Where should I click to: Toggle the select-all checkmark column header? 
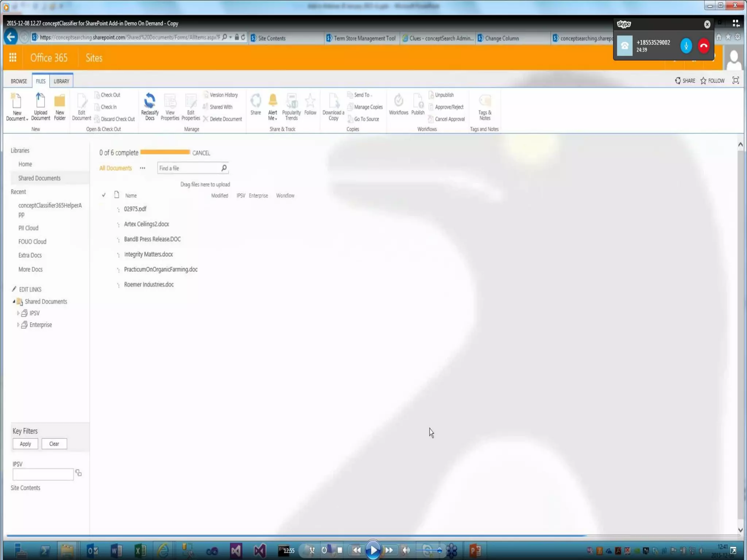coord(104,195)
